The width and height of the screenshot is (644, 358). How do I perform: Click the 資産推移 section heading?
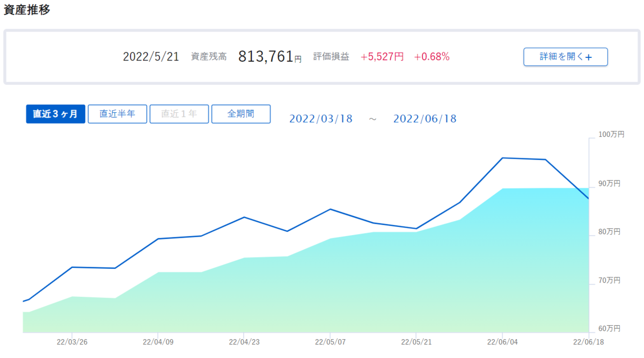(x=27, y=10)
